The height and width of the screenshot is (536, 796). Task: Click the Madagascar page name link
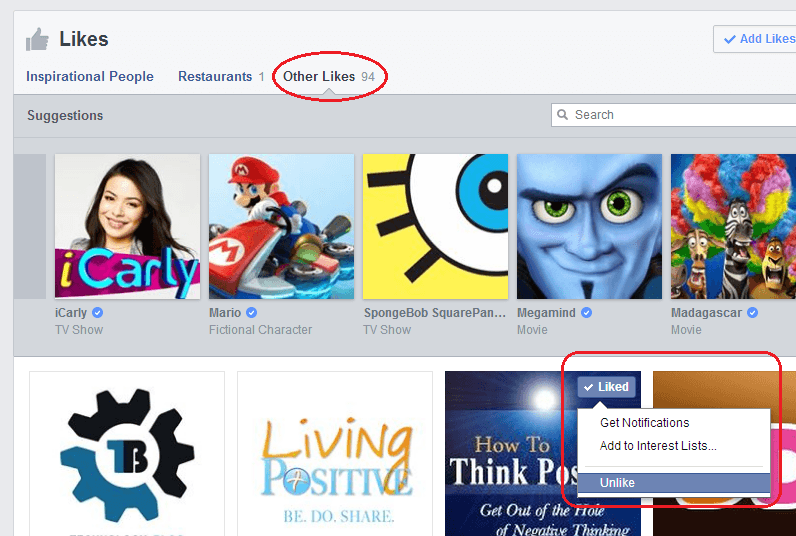pos(706,313)
